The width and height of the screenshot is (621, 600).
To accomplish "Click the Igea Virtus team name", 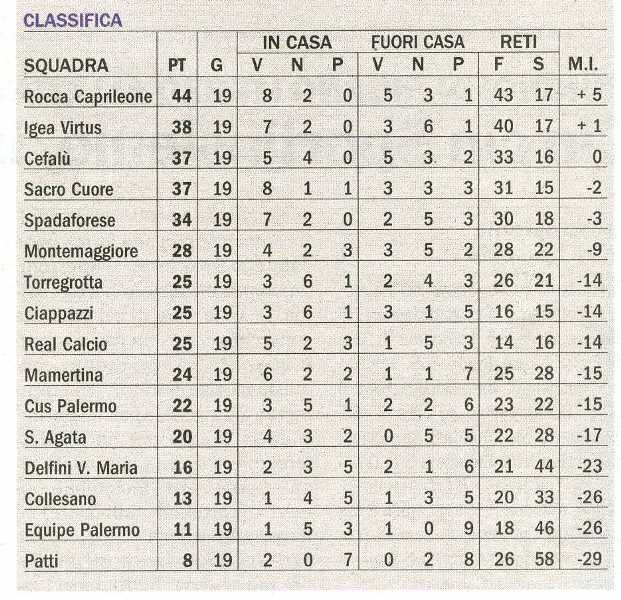I will coord(63,128).
